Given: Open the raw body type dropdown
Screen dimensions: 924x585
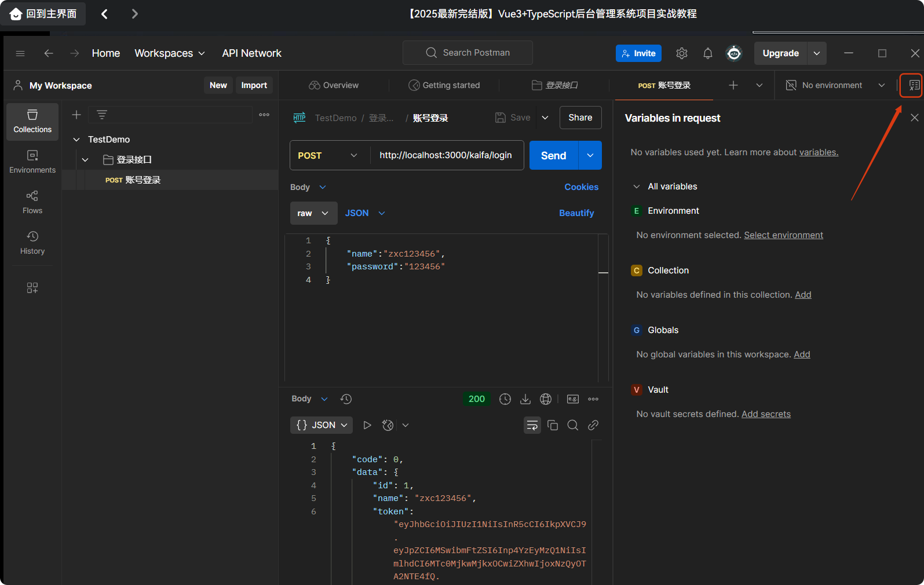Looking at the screenshot, I should (x=313, y=213).
